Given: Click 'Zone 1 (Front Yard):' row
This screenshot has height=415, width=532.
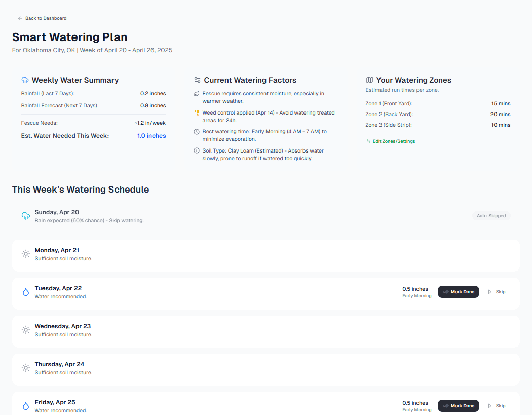Looking at the screenshot, I should click(x=438, y=104).
